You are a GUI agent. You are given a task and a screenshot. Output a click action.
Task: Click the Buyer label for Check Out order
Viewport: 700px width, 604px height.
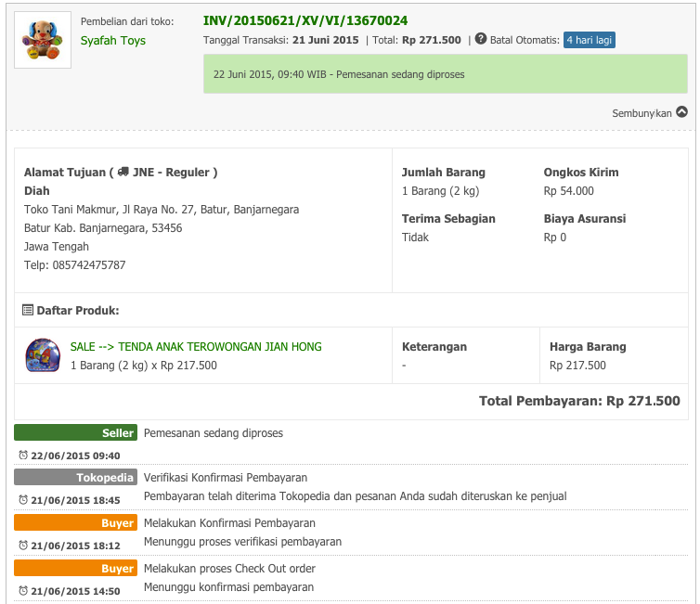75,568
